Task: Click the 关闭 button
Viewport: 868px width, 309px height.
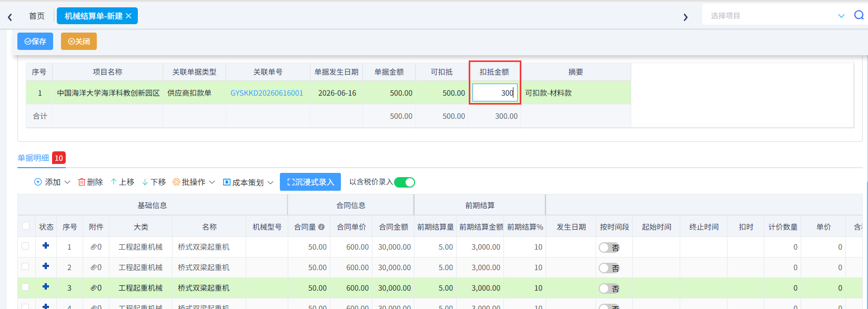Action: click(79, 42)
